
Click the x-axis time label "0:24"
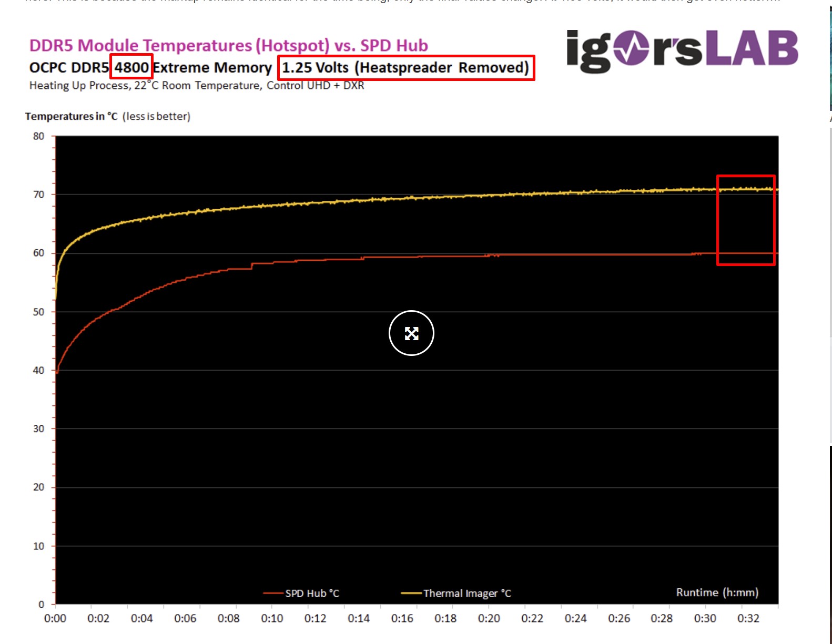576,618
